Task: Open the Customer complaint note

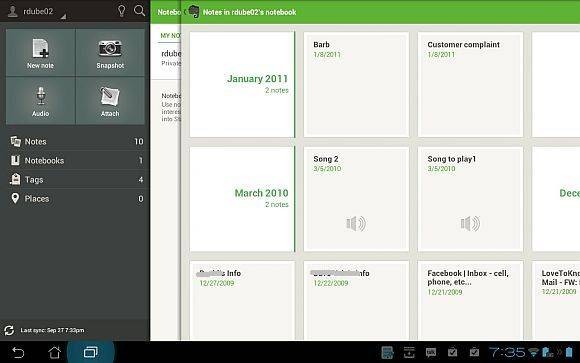Action: 471,84
